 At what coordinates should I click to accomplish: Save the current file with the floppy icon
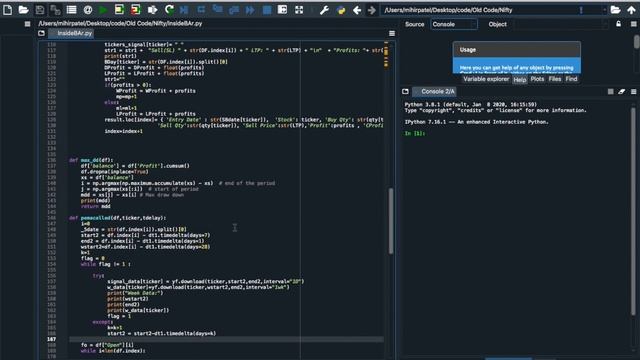pyautogui.click(x=40, y=10)
